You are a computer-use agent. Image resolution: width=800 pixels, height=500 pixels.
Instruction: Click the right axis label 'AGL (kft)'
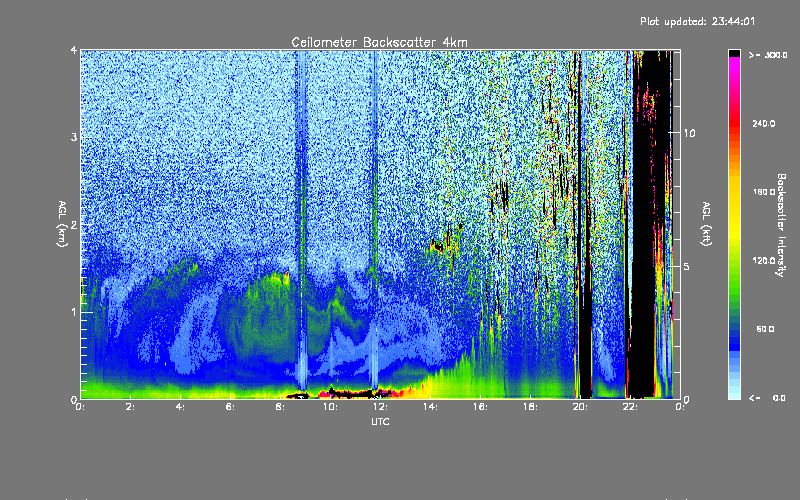(x=706, y=224)
